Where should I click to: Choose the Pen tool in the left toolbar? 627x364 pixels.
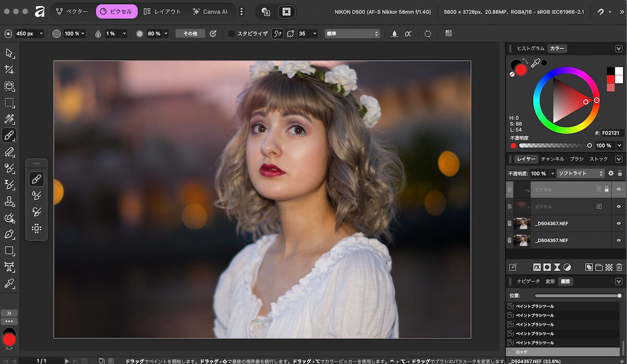point(9,234)
